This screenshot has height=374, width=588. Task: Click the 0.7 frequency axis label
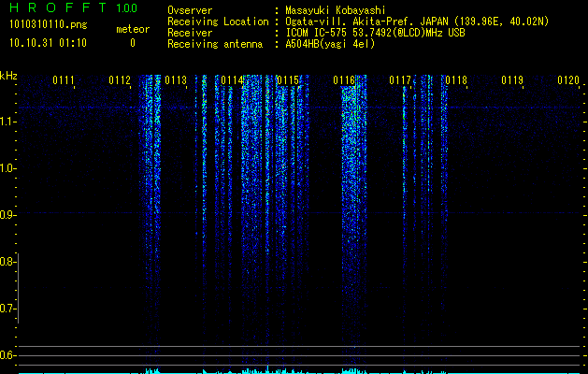7,309
